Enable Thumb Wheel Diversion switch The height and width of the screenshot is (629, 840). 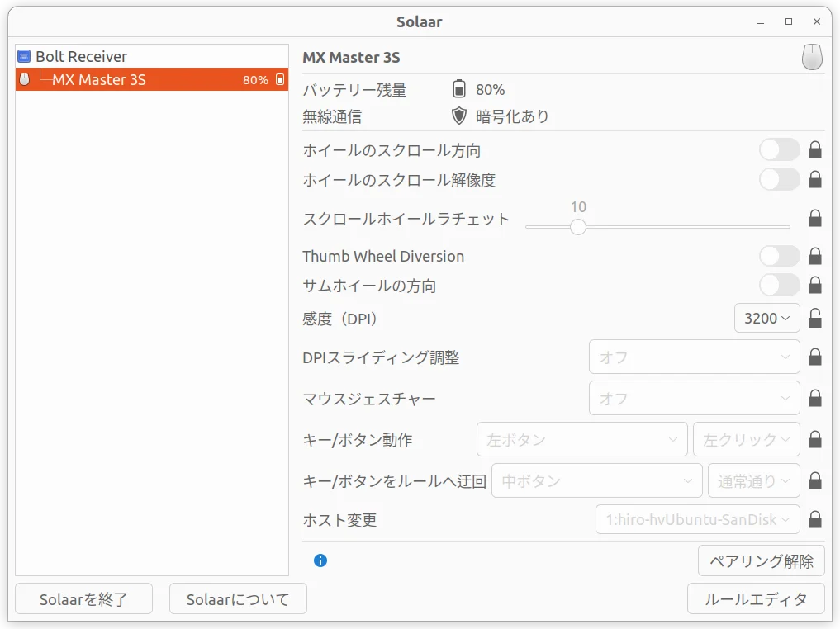point(780,257)
